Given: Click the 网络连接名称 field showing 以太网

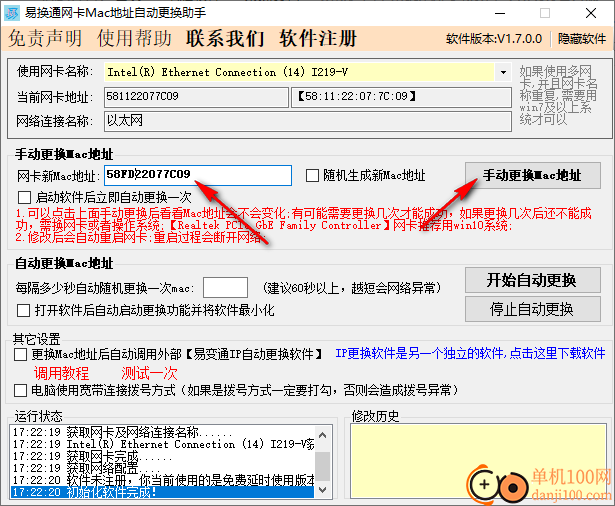Looking at the screenshot, I should tap(308, 121).
